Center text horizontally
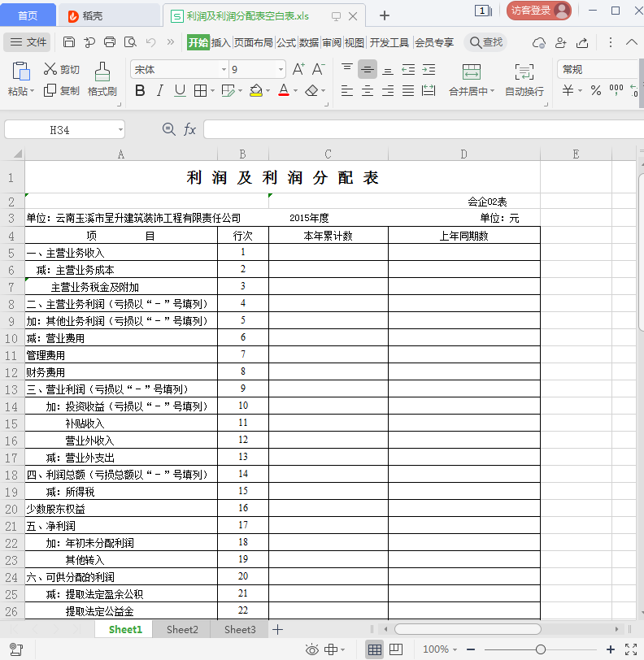The width and height of the screenshot is (644, 660). tap(368, 90)
